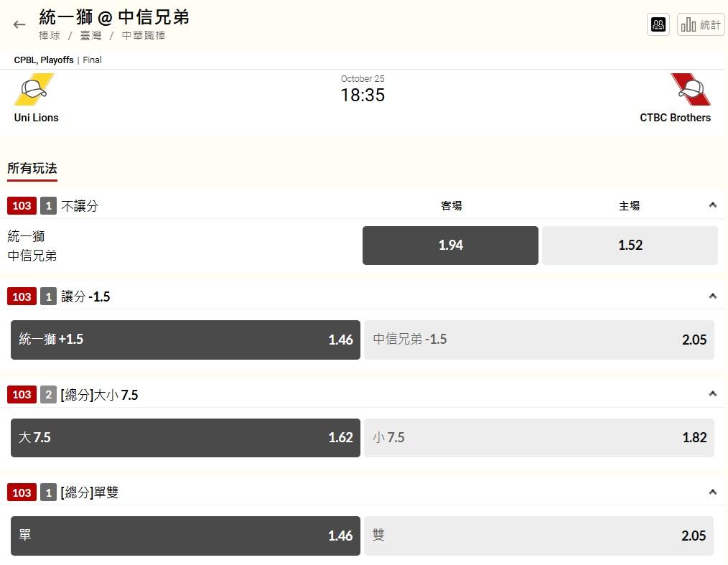Click the CTBC Brothers team cap logo
Viewport: 728px width, 565px height.
tap(691, 89)
